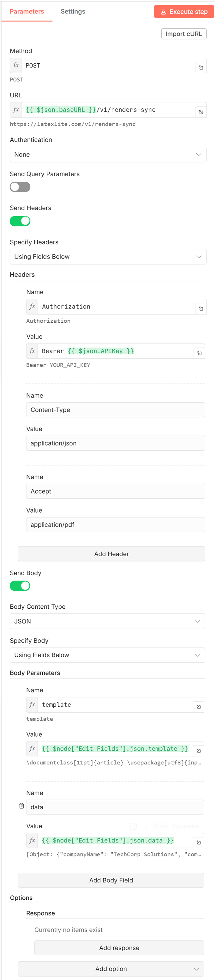Expand the Add option dropdown
Viewport: 215px width, 980px height.
pyautogui.click(x=111, y=969)
